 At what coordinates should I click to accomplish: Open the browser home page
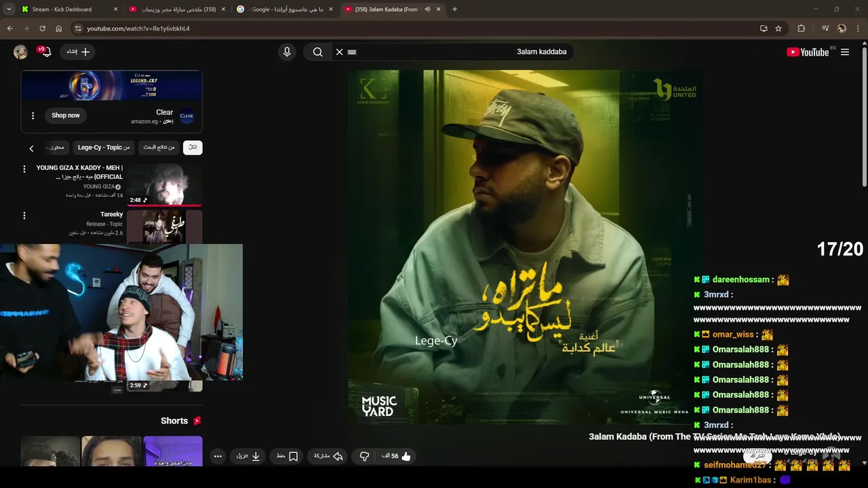(58, 28)
